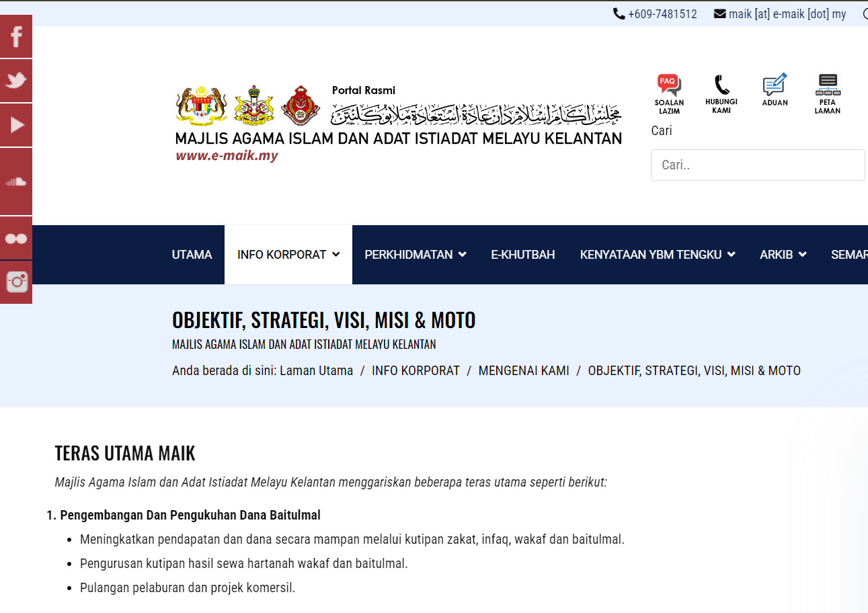Select the KENYATAAN YBM TENGKU menu label
Screen dimensions: 868x613
(651, 255)
